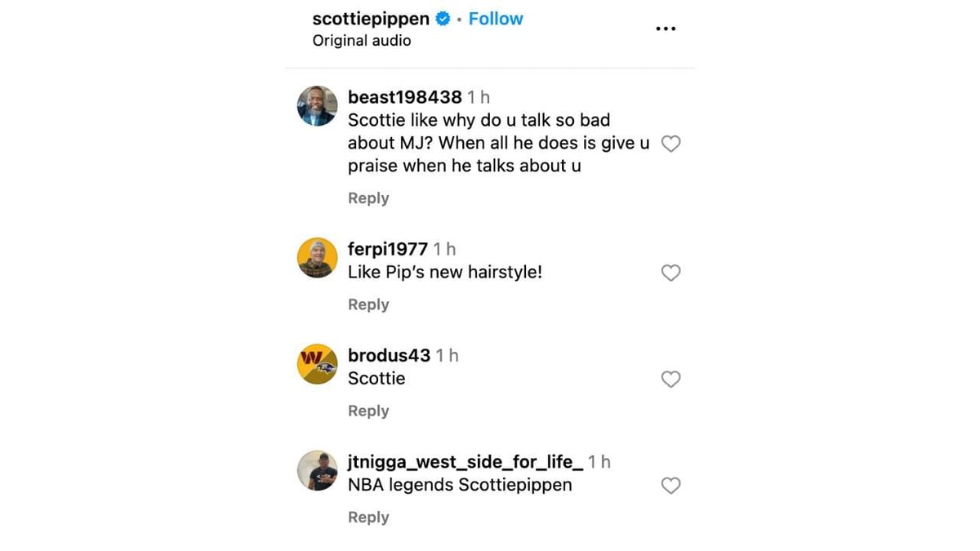Image resolution: width=980 pixels, height=551 pixels.
Task: Visit the brodus43 username link
Action: coord(389,355)
